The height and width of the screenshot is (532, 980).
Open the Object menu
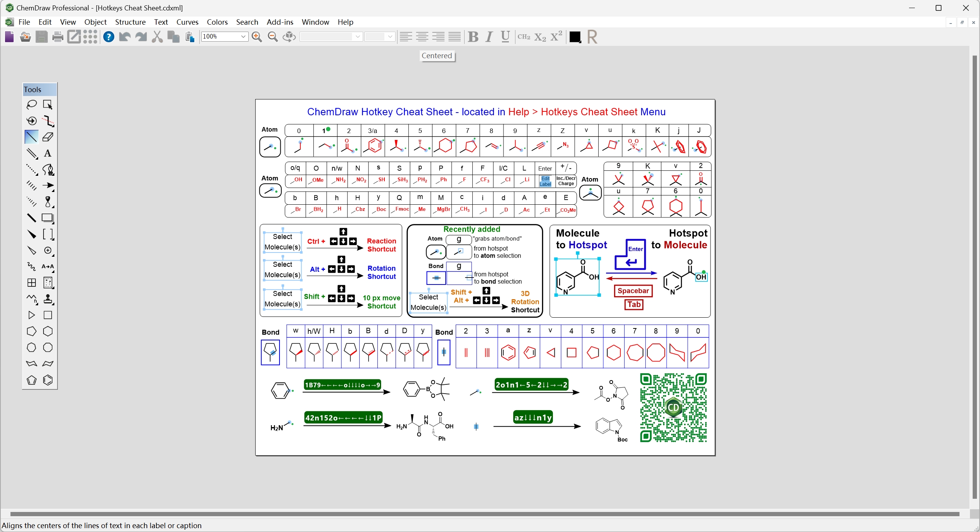coord(95,22)
